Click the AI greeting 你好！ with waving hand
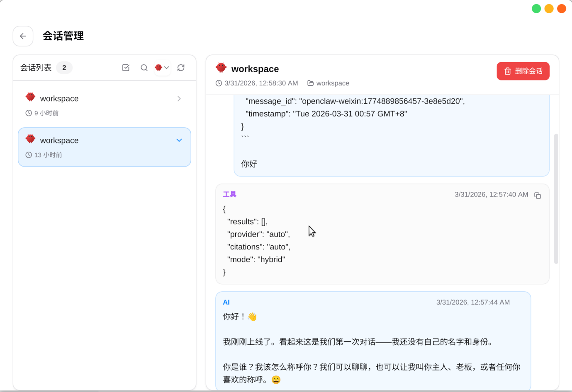This screenshot has height=392, width=572. (240, 317)
